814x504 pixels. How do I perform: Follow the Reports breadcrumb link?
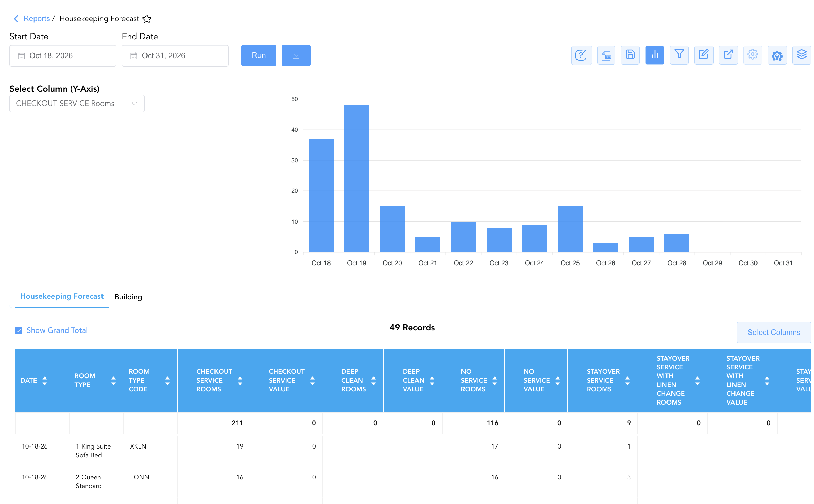pos(37,19)
